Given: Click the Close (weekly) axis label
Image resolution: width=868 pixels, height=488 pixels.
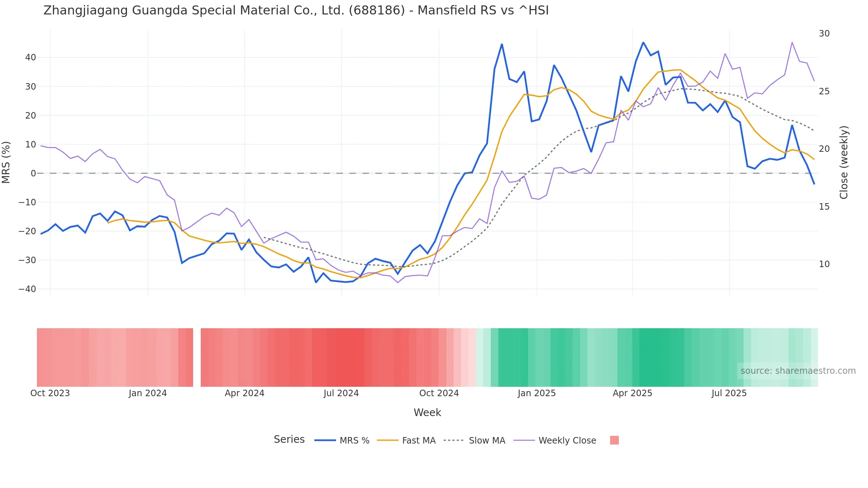Looking at the screenshot, I should click(844, 162).
